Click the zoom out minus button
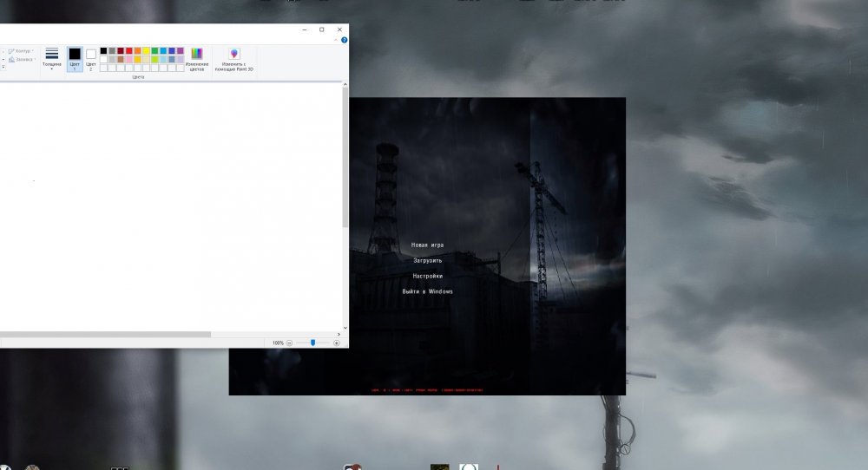This screenshot has width=868, height=470. pos(289,343)
